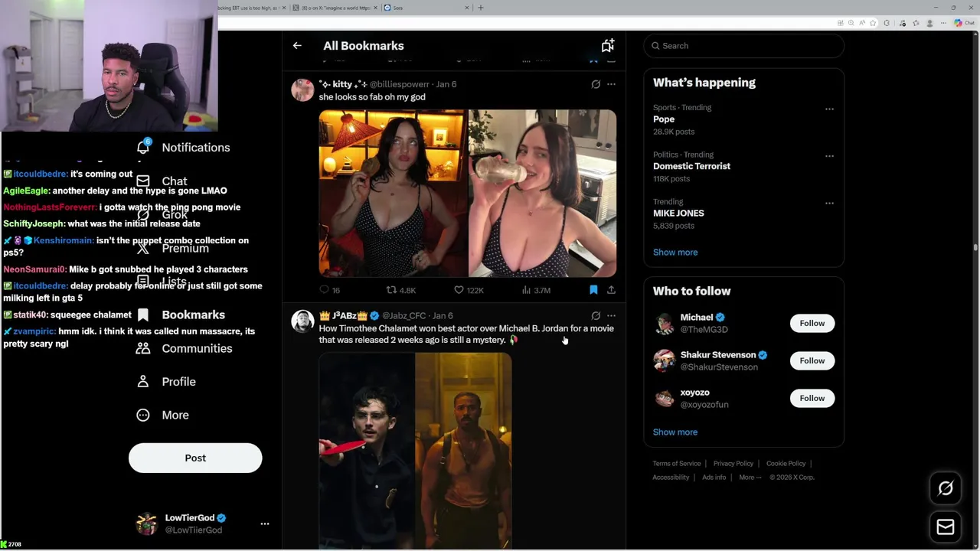Image resolution: width=980 pixels, height=551 pixels.
Task: Open More in the sidebar
Action: coord(162,415)
